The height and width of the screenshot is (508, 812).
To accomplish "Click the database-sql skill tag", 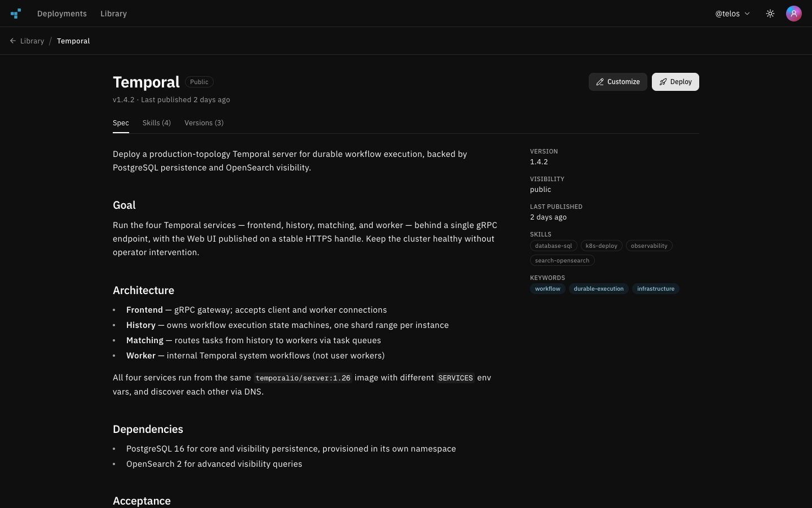I will tap(553, 246).
